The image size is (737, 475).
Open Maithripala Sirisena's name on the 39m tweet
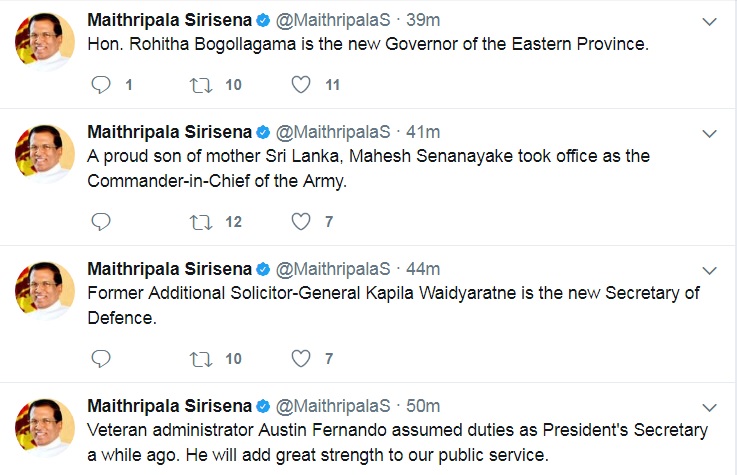(x=169, y=21)
